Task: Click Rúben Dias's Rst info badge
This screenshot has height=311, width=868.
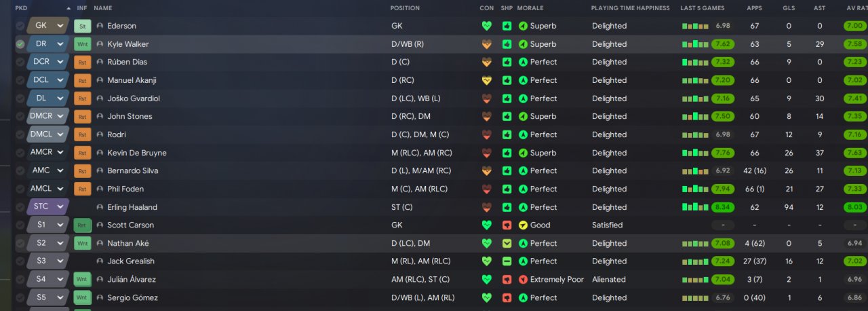Action: coord(83,62)
